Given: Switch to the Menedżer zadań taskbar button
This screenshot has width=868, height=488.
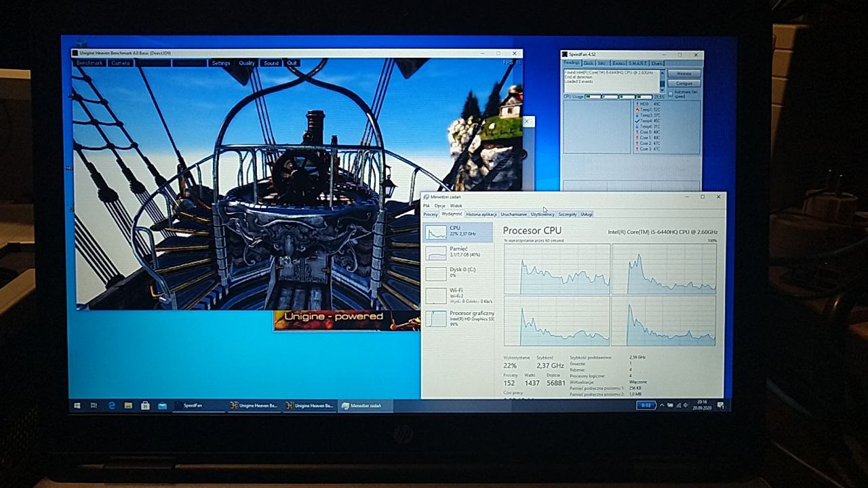Looking at the screenshot, I should [x=366, y=405].
